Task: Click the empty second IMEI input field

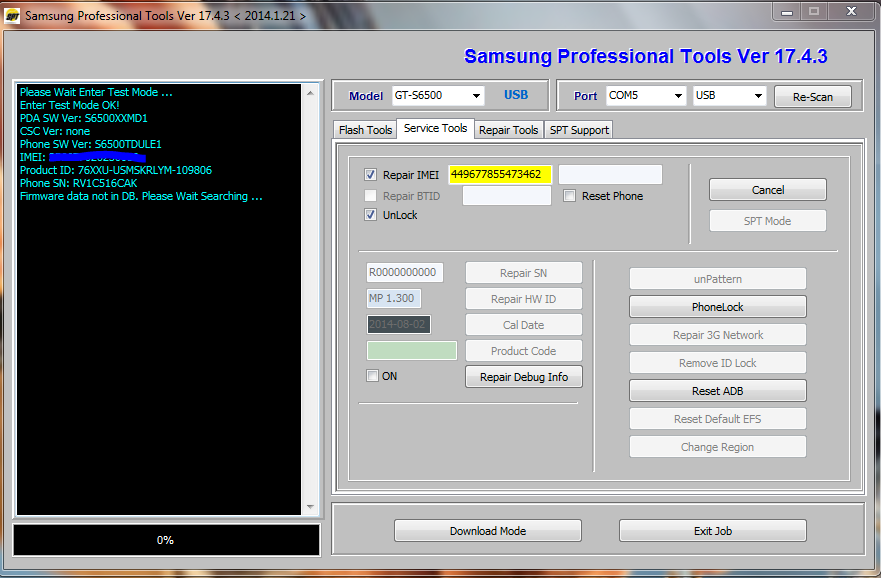Action: (610, 174)
